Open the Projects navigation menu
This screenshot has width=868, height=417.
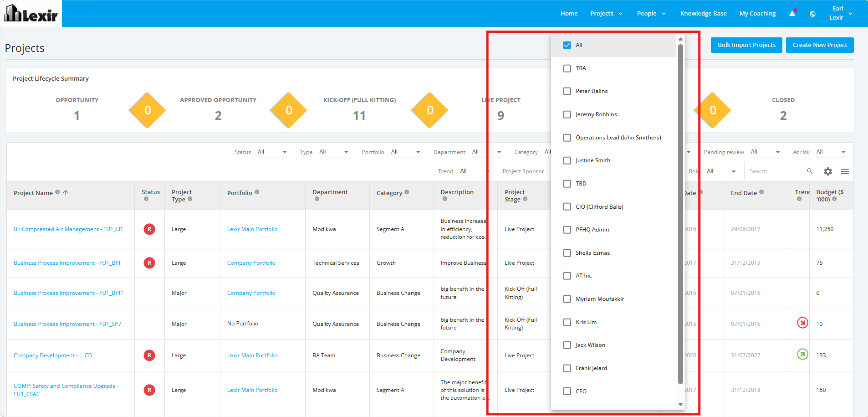[x=606, y=14]
